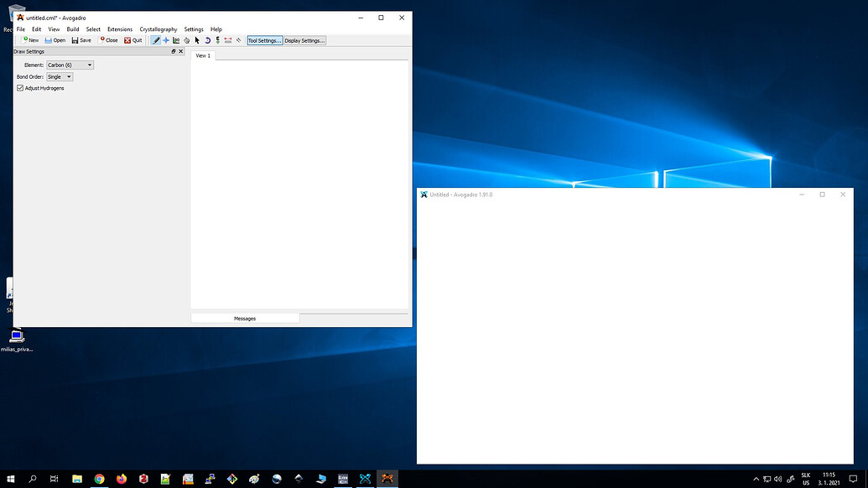
Task: Select the Selection arrow tool
Action: click(197, 40)
